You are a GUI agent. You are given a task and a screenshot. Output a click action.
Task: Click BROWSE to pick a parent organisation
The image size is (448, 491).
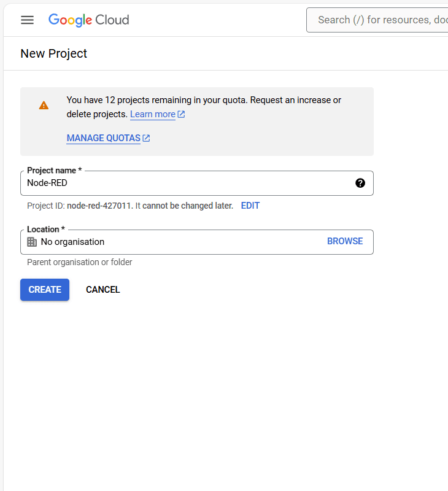(x=345, y=241)
